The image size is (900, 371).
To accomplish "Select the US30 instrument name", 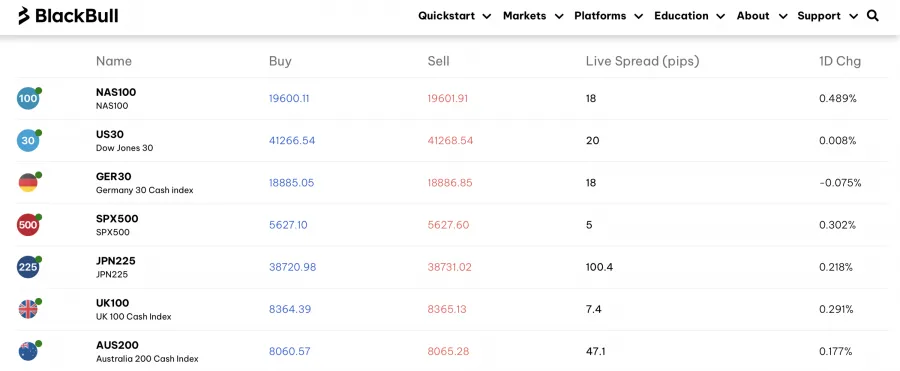I will [110, 134].
